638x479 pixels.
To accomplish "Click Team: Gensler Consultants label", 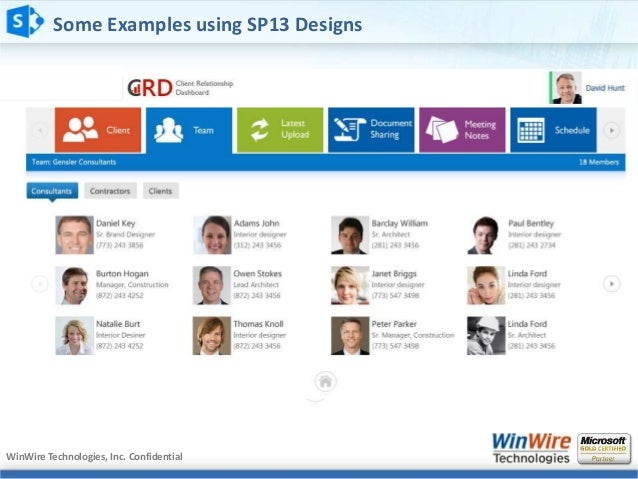I will click(x=74, y=162).
